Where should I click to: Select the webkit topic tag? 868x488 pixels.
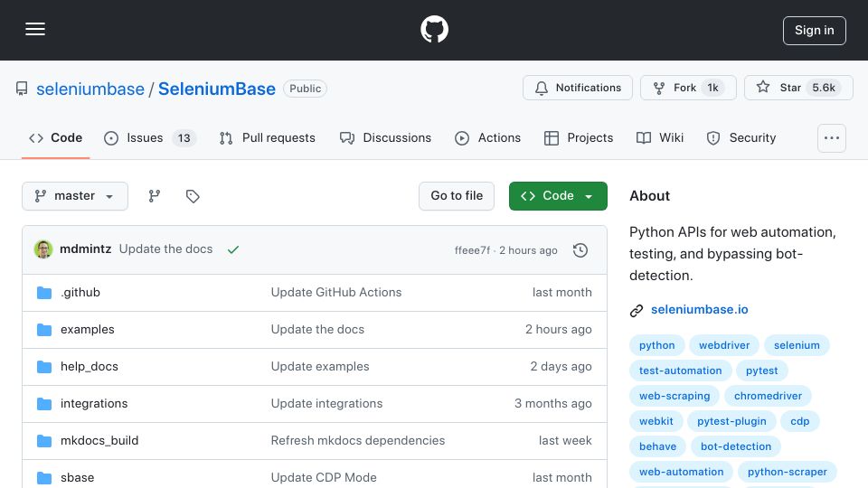656,422
